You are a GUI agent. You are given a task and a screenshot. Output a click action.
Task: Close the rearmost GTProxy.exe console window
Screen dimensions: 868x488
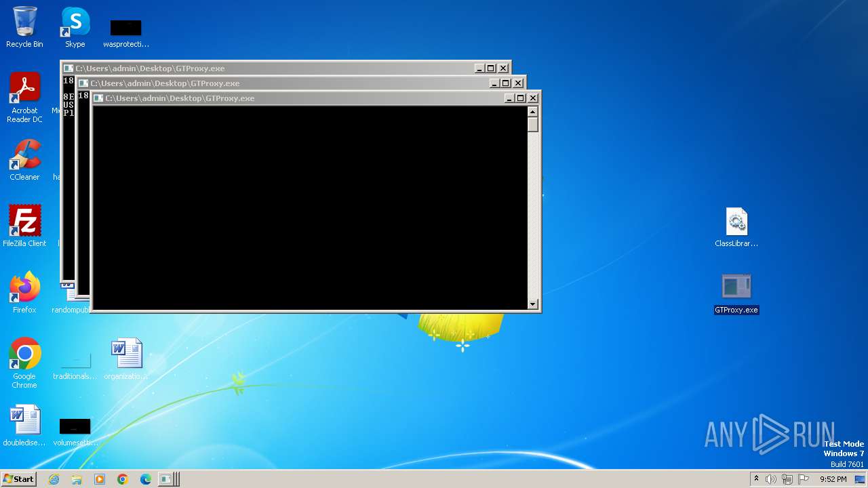[x=503, y=68]
